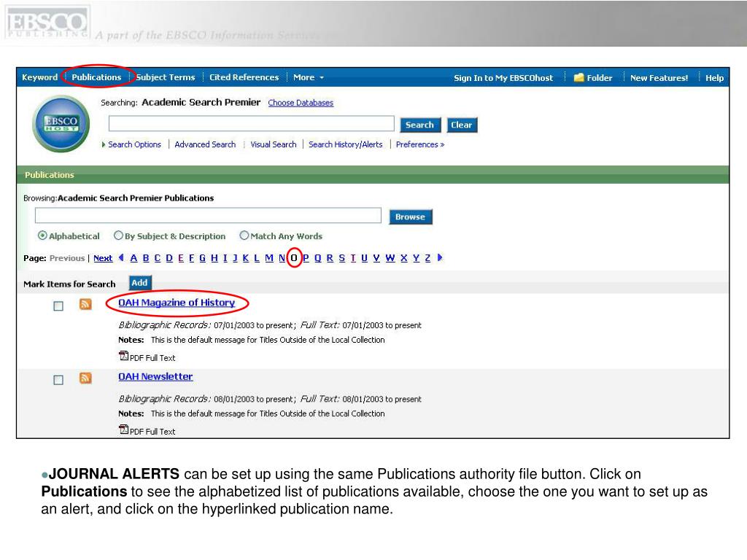Jump to publications starting with H
Viewport: 747px width, 560px height.
coord(214,257)
